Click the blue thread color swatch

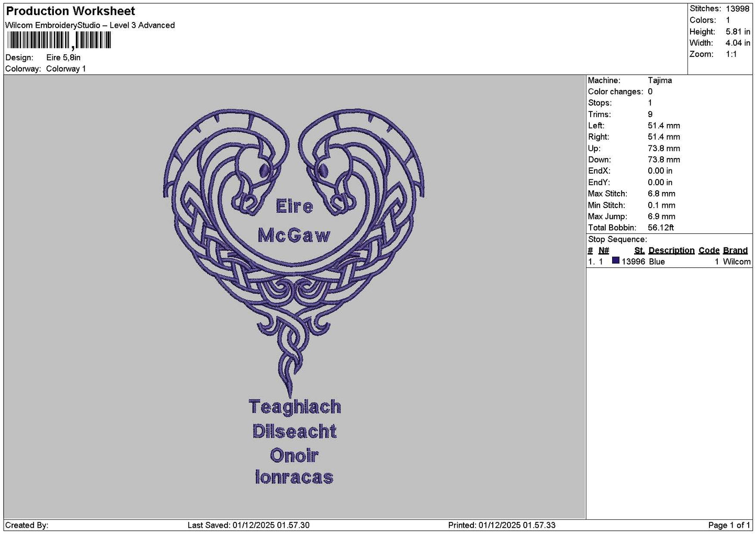point(615,260)
